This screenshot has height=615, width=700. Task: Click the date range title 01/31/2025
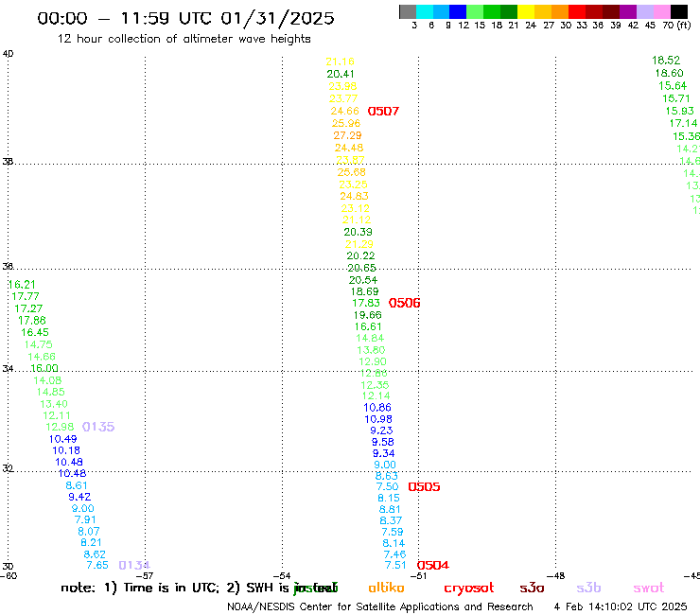[278, 19]
